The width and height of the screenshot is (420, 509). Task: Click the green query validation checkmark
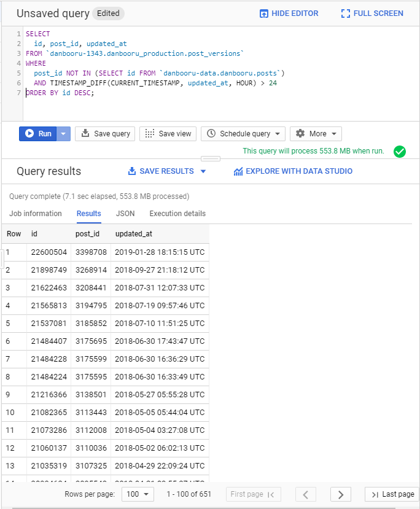400,151
